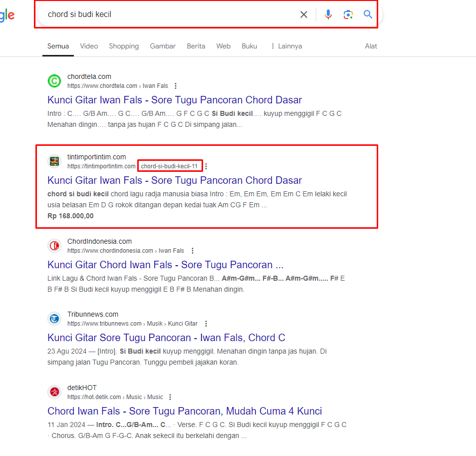Open ChordIndonesia.com red favicon
Screen dimensions: 476x456
point(54,245)
